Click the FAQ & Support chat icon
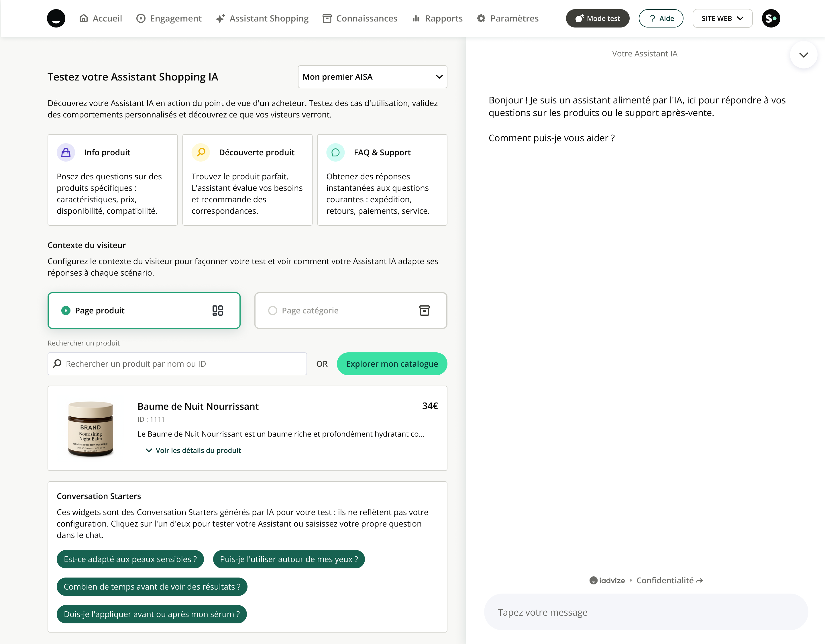This screenshot has height=644, width=825. 335,152
